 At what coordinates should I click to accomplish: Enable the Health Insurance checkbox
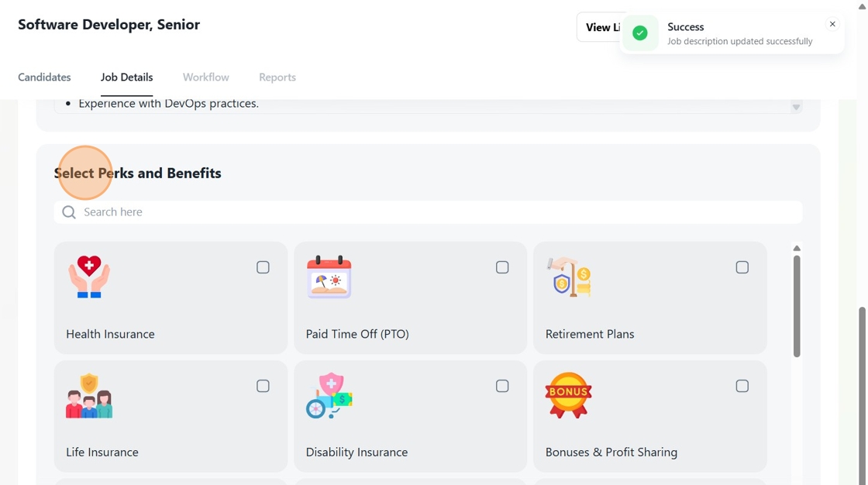(x=263, y=267)
